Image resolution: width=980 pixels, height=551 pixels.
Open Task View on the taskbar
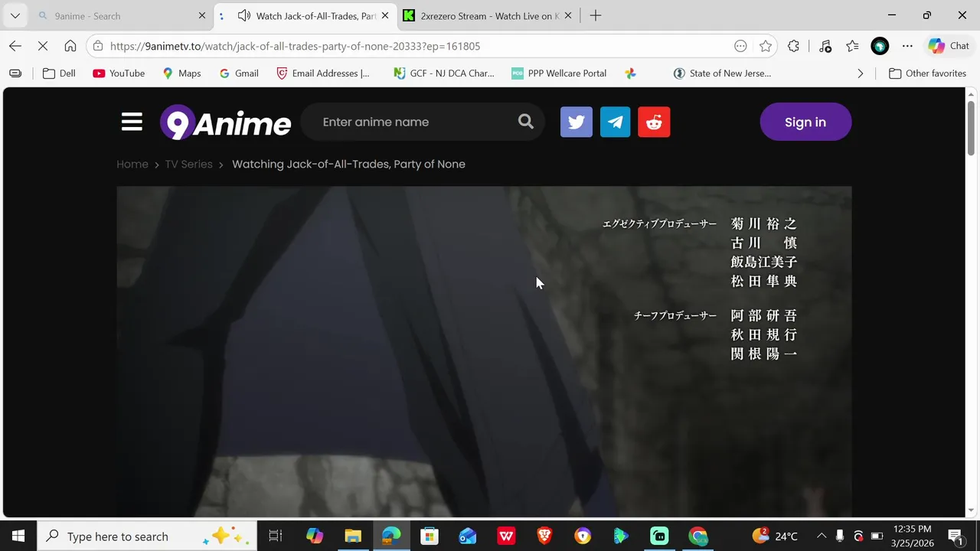(276, 536)
